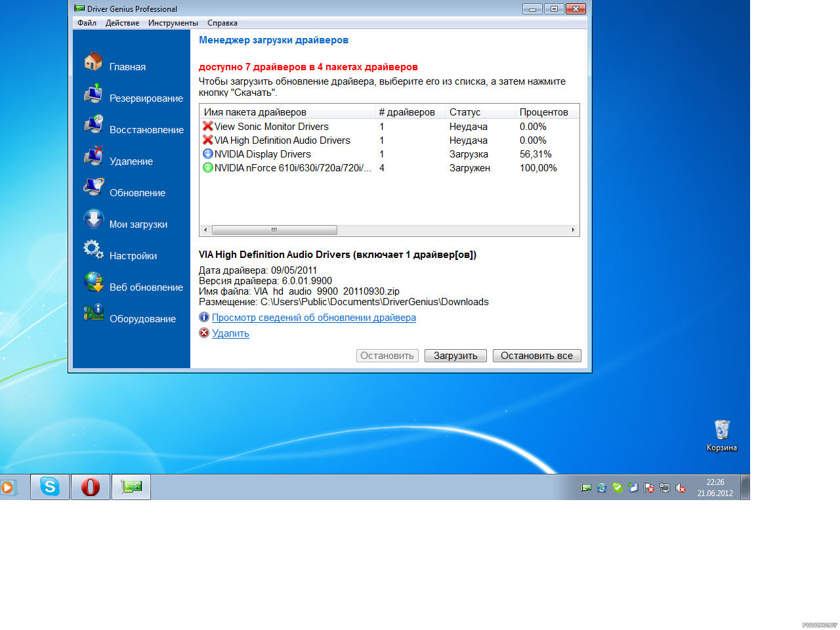Select the Восстановление restore icon
The image size is (840, 630).
click(x=93, y=125)
